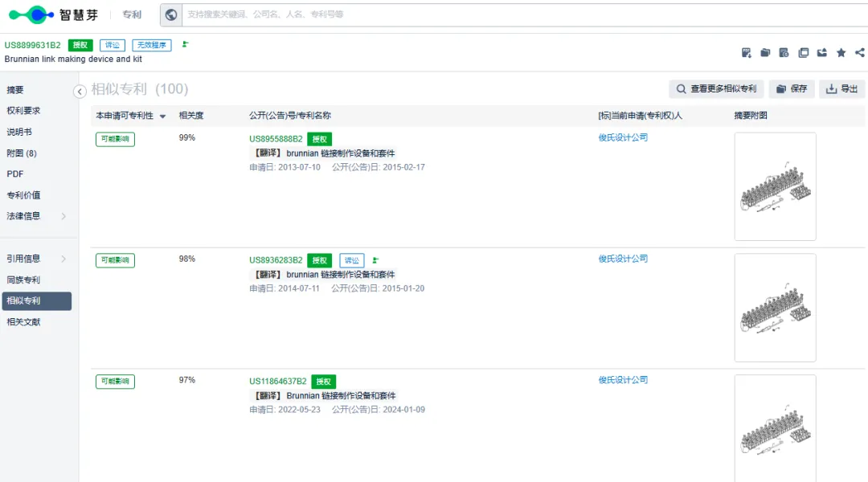Open the 摘要 section
868x482 pixels.
tap(15, 90)
